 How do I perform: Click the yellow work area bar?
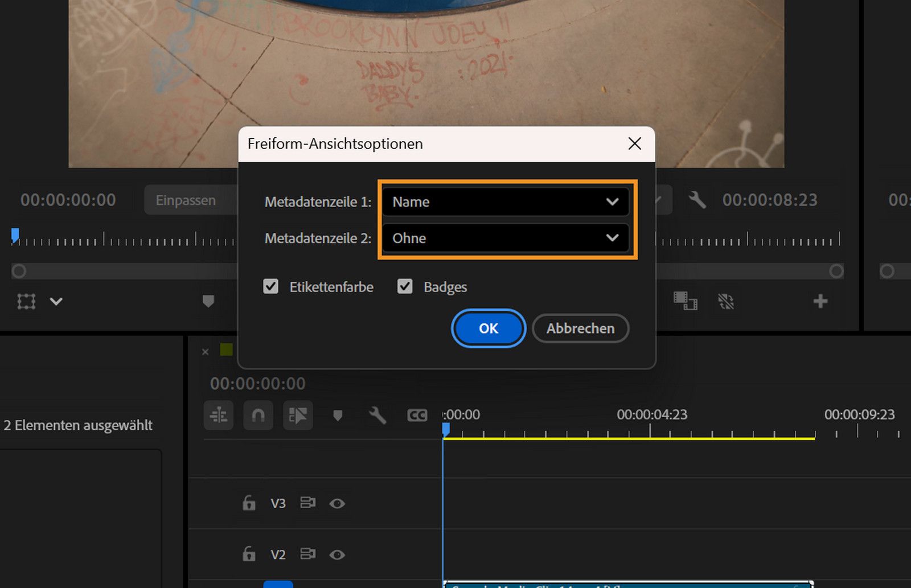(629, 438)
